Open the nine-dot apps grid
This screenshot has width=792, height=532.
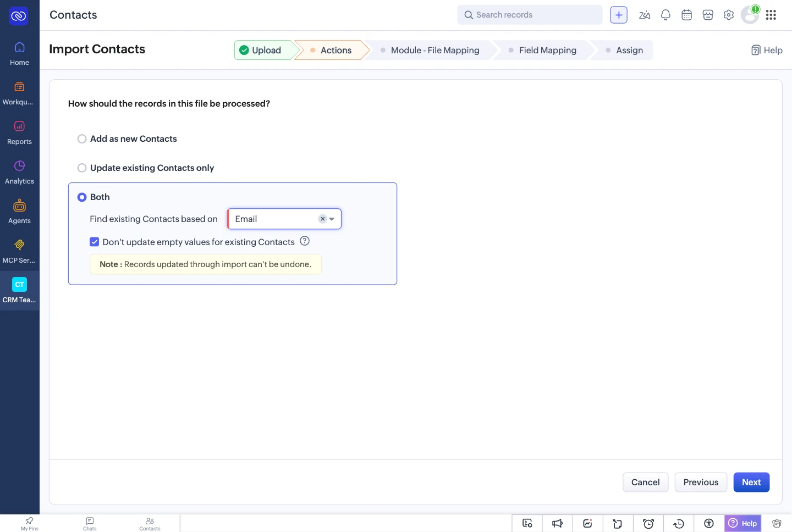click(x=771, y=15)
